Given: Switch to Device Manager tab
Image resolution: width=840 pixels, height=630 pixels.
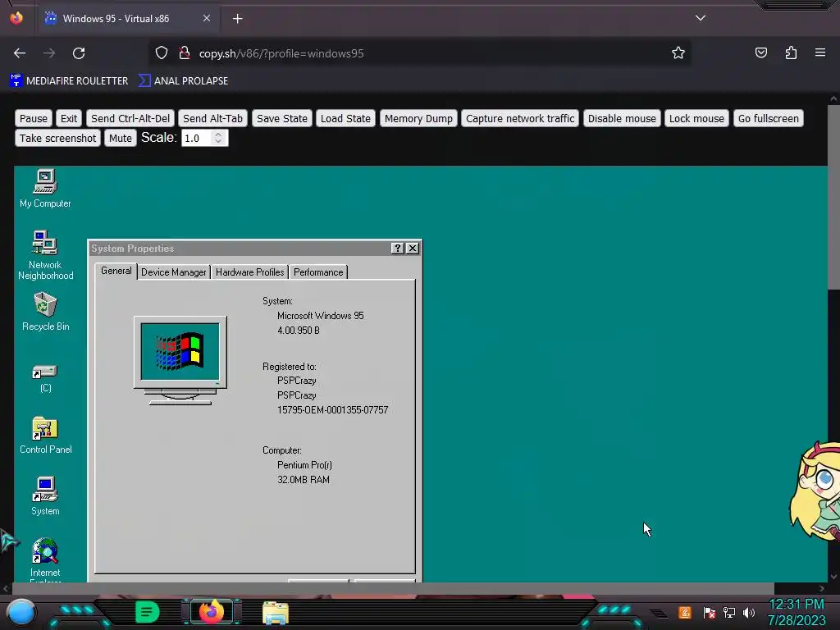Looking at the screenshot, I should [174, 272].
